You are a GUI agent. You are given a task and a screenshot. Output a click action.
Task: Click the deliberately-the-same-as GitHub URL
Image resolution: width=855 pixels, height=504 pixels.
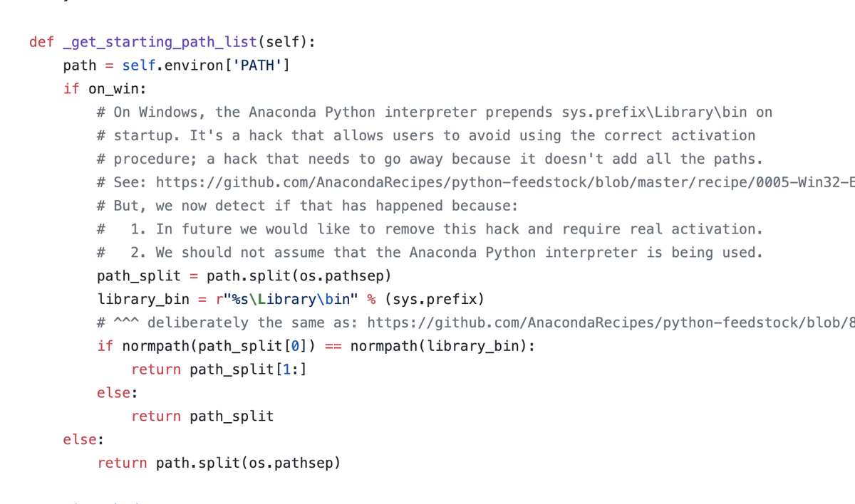click(x=611, y=322)
